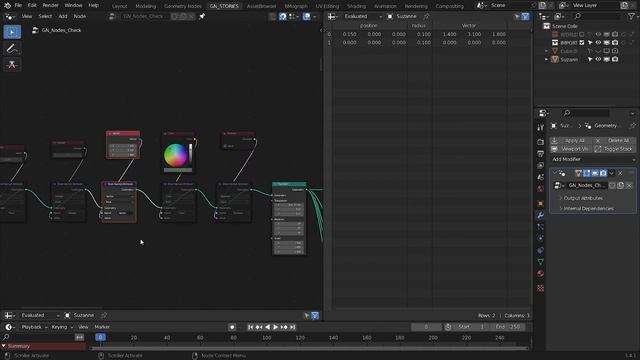The height and width of the screenshot is (360, 640).
Task: Open the Scene properties tab
Action: 540,177
